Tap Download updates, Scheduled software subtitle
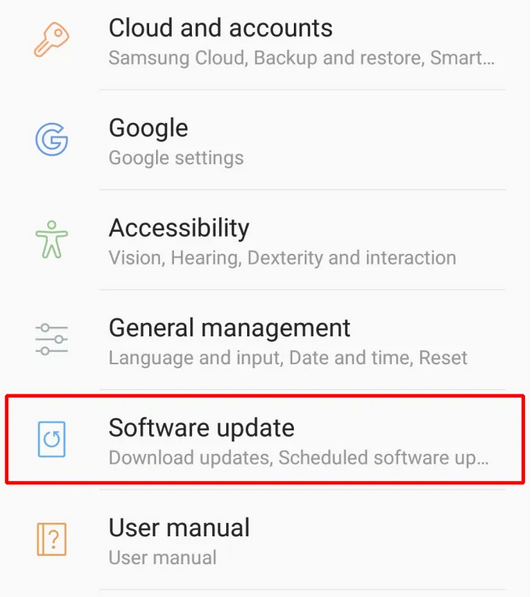531x597 pixels. (x=299, y=458)
